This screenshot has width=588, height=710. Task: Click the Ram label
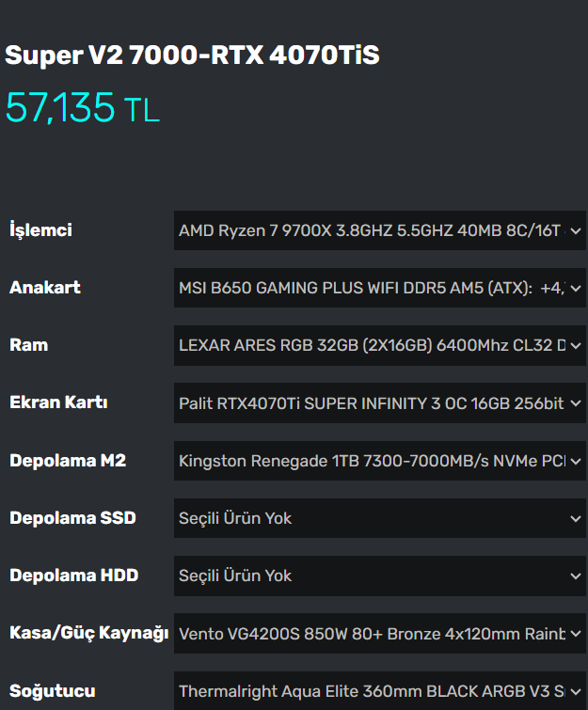(x=28, y=345)
